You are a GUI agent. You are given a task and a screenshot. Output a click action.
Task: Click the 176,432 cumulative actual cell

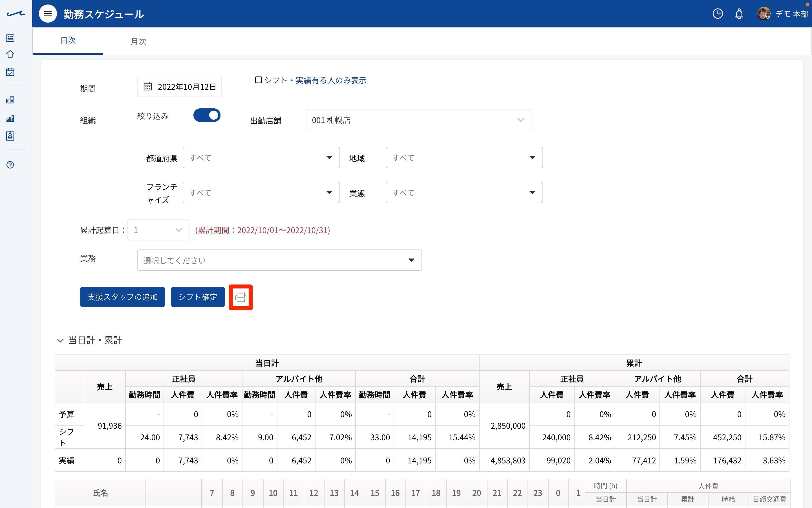723,460
